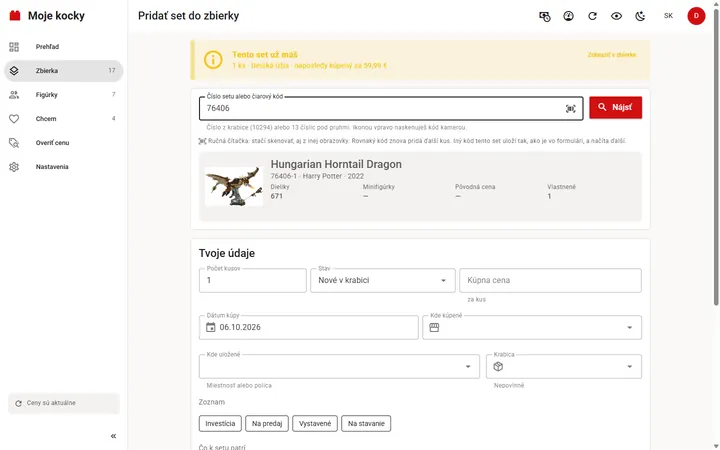The width and height of the screenshot is (720, 450).
Task: Open Zobraziť v zbierke link
Action: [612, 55]
